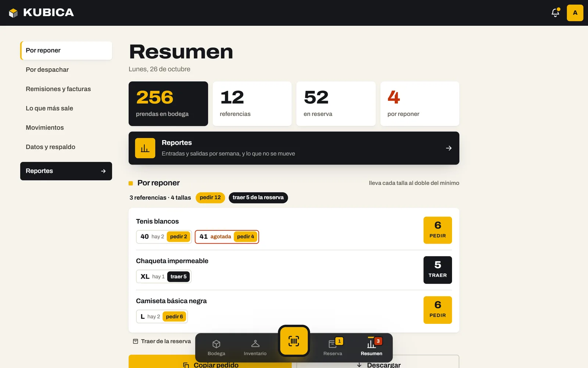Open the yellow chart icon in the Reportes banner
The image size is (588, 368).
tap(145, 148)
